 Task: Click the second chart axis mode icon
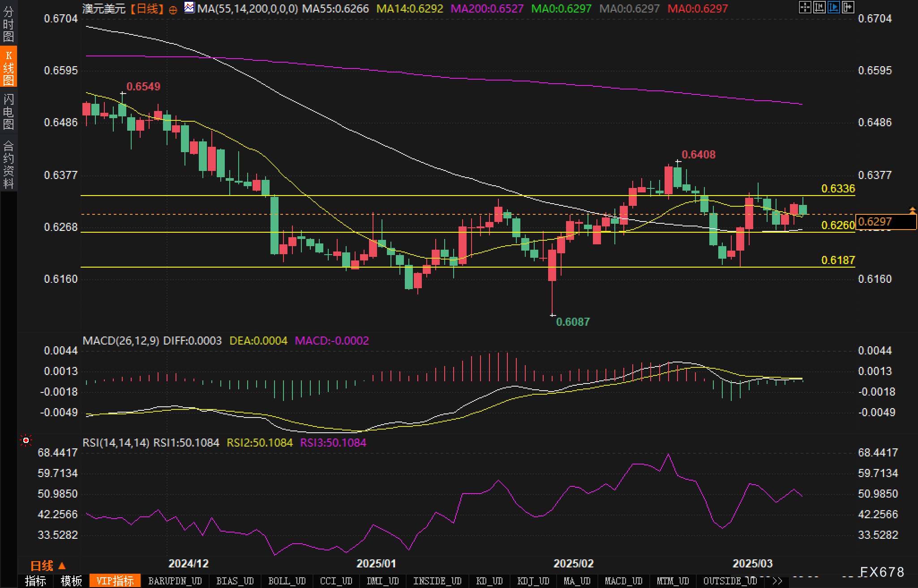819,7
